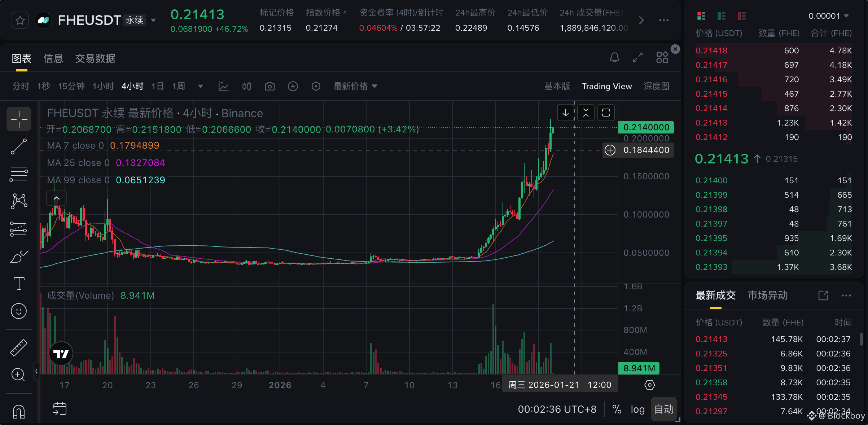Click the 0.21418 ask price row
Screen dimensions: 868x425
coord(711,51)
